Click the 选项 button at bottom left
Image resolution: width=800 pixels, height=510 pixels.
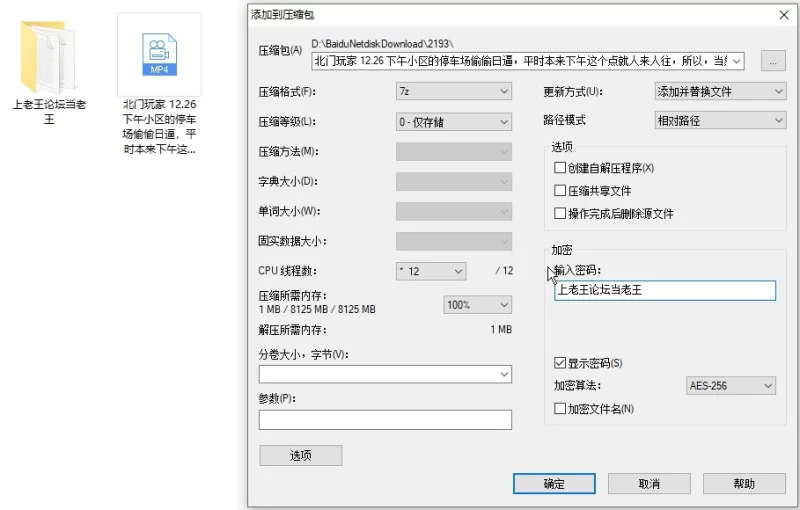300,456
